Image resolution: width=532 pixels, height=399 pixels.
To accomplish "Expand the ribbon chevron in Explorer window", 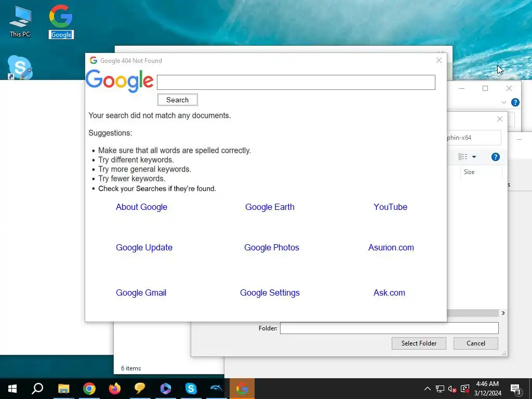I will [x=504, y=102].
